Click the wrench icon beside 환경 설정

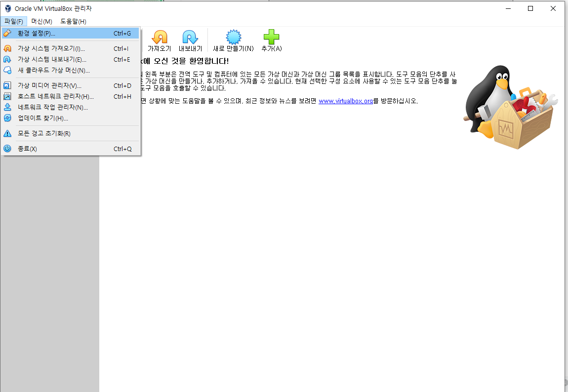point(7,33)
